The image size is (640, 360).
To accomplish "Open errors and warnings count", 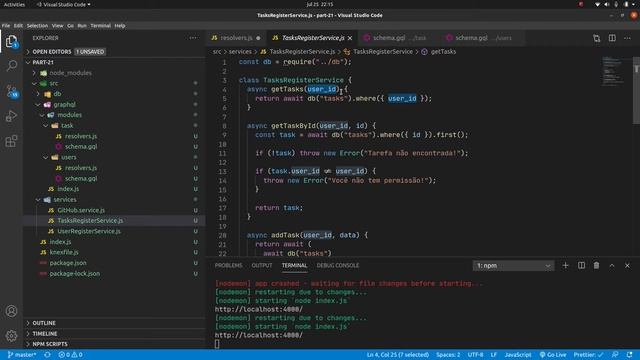I will pyautogui.click(x=70, y=355).
